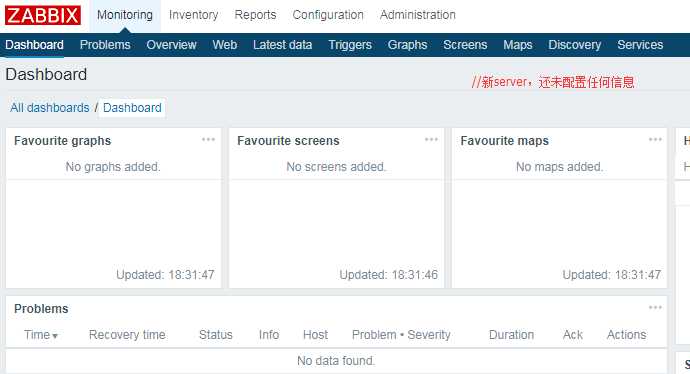The width and height of the screenshot is (690, 374).
Task: Click the Ack column header
Action: click(x=573, y=335)
